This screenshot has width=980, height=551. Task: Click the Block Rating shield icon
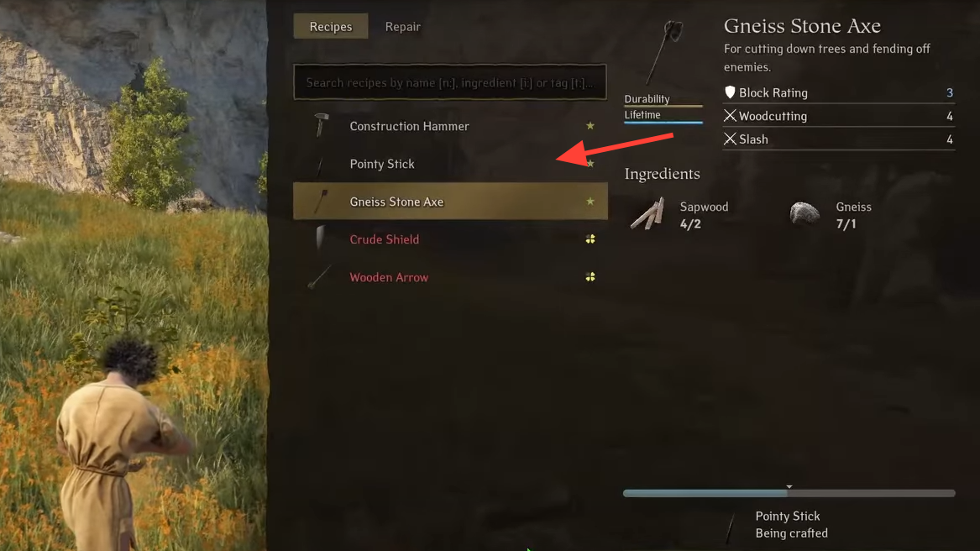(730, 92)
